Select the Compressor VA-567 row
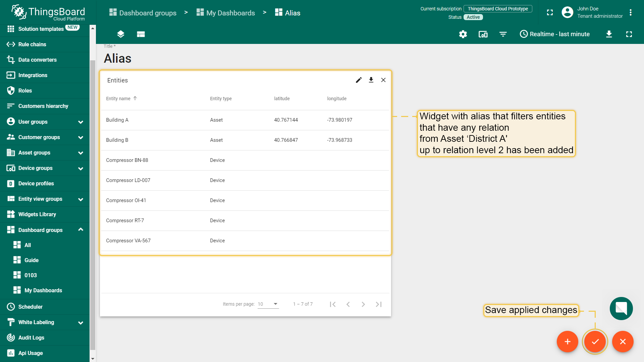The height and width of the screenshot is (362, 644). coord(245,241)
